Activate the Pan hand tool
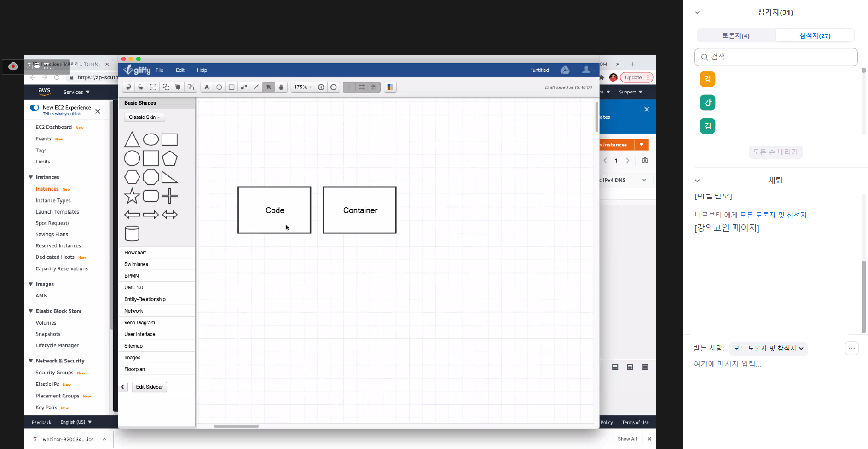This screenshot has height=449, width=868. [281, 87]
